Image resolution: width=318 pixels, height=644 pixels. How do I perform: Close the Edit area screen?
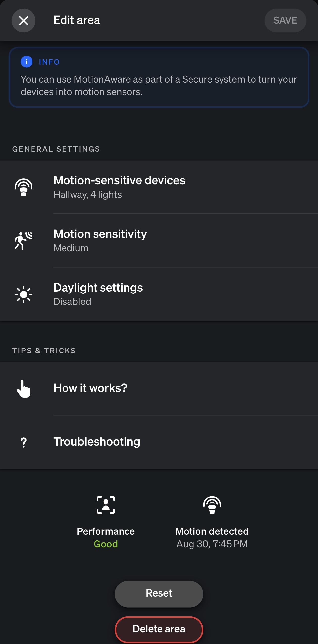pos(24,21)
